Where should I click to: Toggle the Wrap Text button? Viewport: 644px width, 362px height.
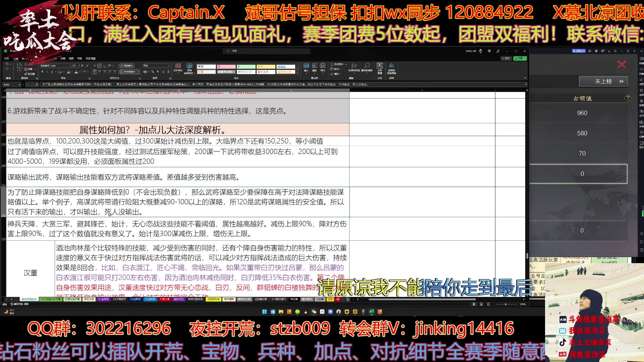[127, 66]
